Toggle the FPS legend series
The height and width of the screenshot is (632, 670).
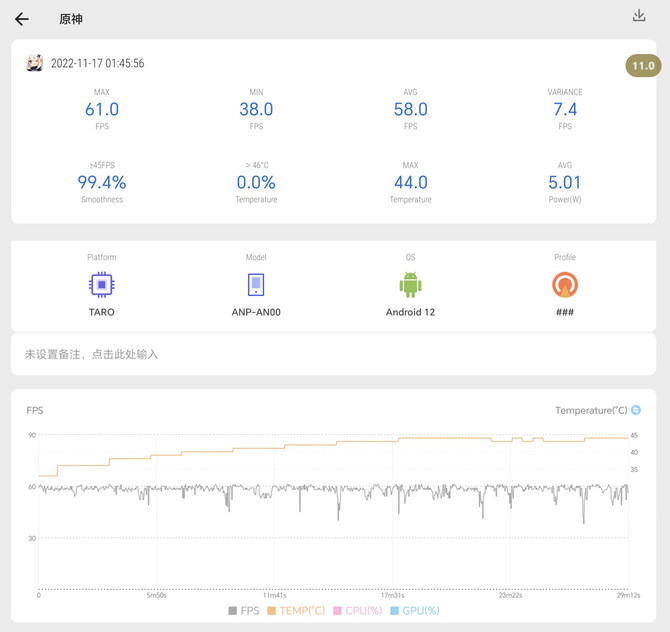(x=244, y=611)
